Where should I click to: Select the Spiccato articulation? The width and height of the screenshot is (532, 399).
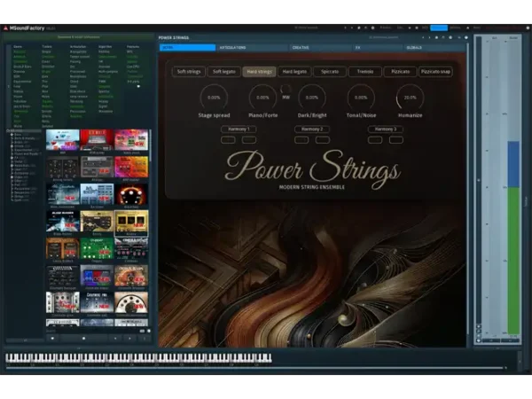pyautogui.click(x=330, y=72)
